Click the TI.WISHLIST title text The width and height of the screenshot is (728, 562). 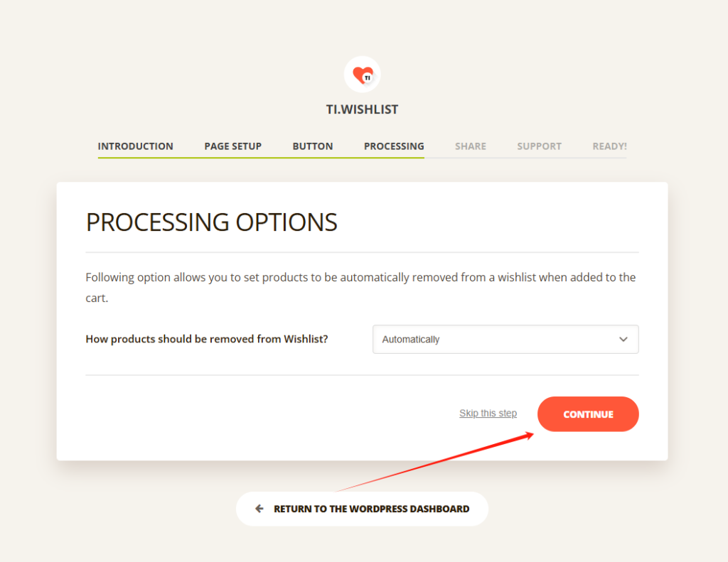362,109
